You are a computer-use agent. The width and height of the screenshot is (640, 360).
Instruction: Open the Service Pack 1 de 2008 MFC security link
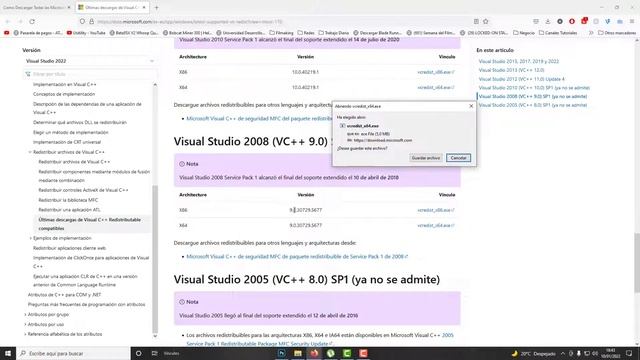(297, 257)
